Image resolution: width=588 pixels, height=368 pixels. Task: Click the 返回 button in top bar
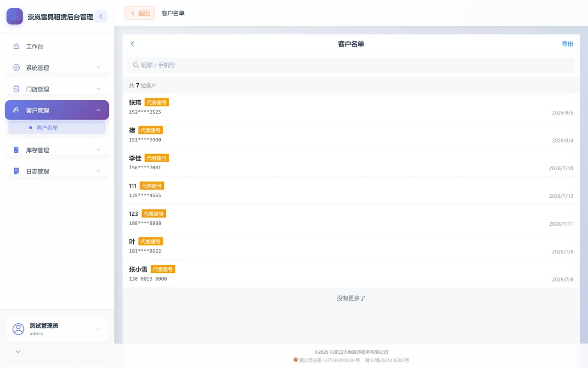pos(140,13)
